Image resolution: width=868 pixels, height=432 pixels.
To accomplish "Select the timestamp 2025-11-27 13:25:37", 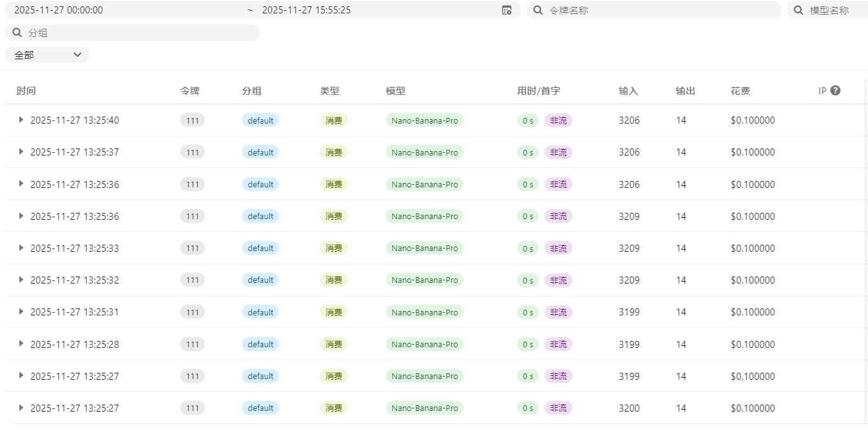I will (75, 152).
